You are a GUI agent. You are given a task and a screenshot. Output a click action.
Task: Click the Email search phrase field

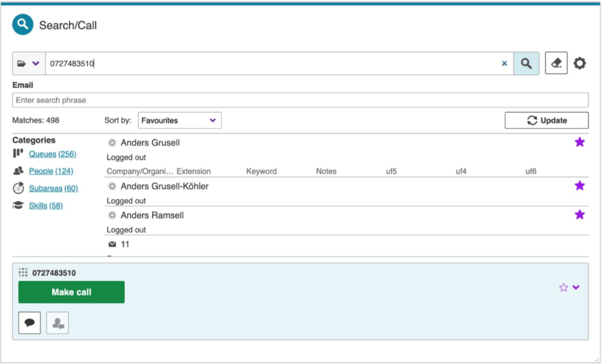[x=300, y=100]
